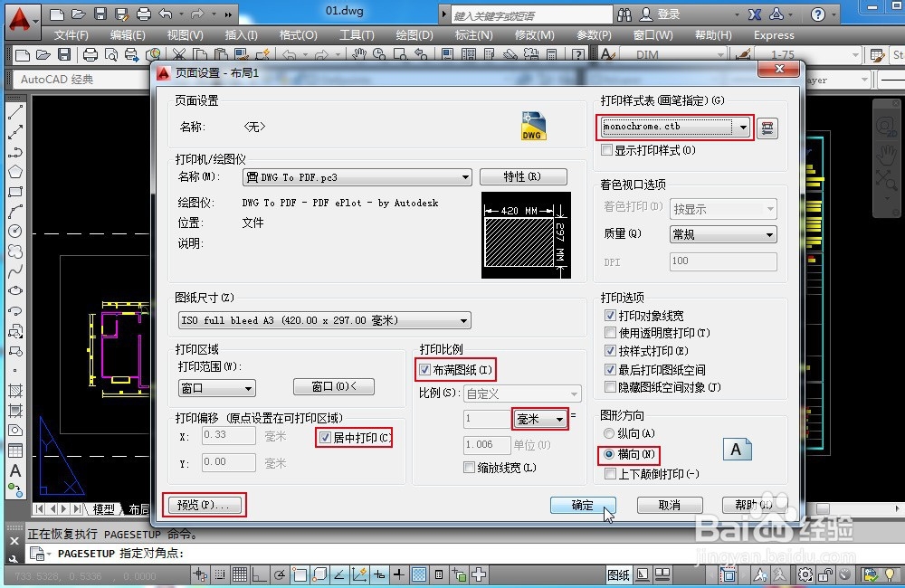The width and height of the screenshot is (905, 588).
Task: Click 特性(R) properties button
Action: point(523,176)
